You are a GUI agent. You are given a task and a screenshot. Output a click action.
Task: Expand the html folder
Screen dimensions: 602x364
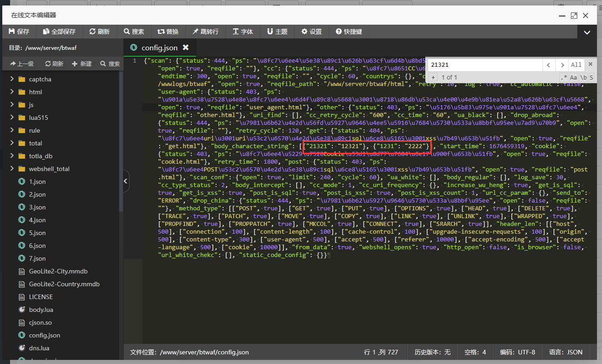pos(12,92)
